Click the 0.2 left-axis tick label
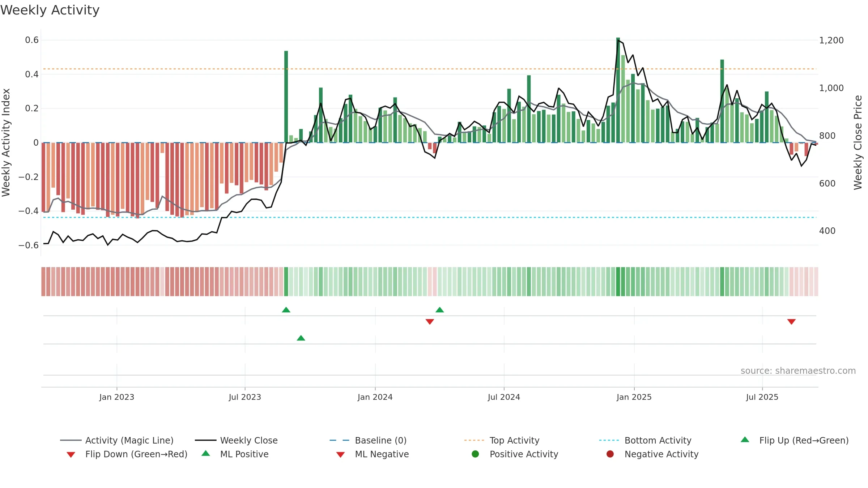Viewport: 868px width, 488px height. [32, 108]
